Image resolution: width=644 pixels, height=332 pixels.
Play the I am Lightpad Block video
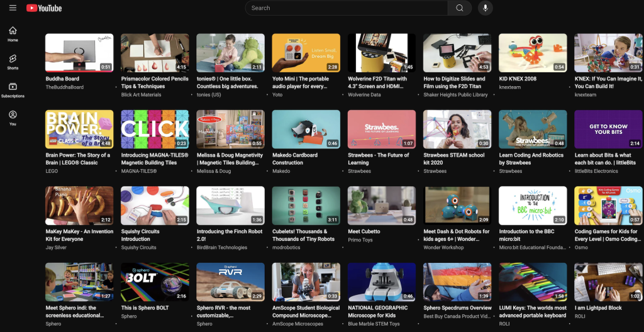click(x=608, y=282)
